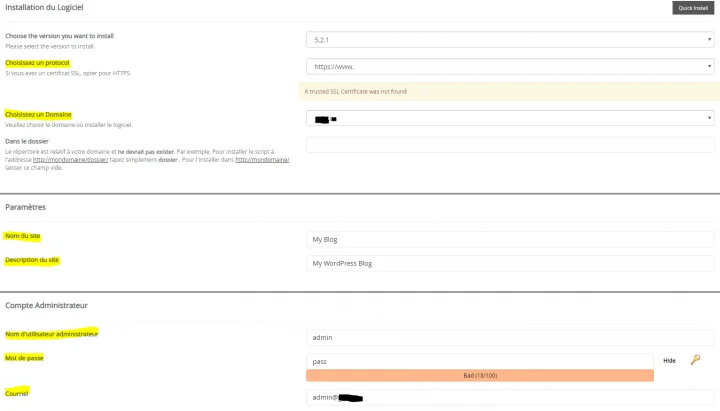Click the key icon to generate password
This screenshot has height=411, width=720.
pos(695,360)
